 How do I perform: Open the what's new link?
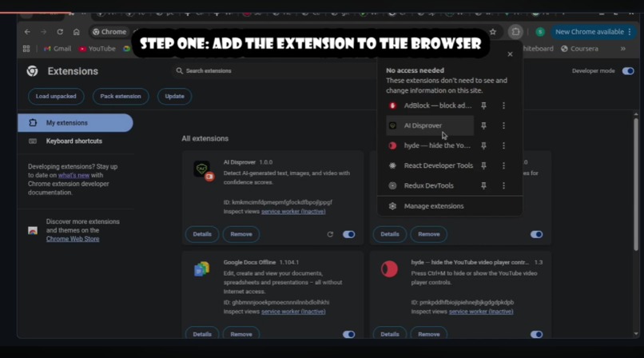pos(74,175)
